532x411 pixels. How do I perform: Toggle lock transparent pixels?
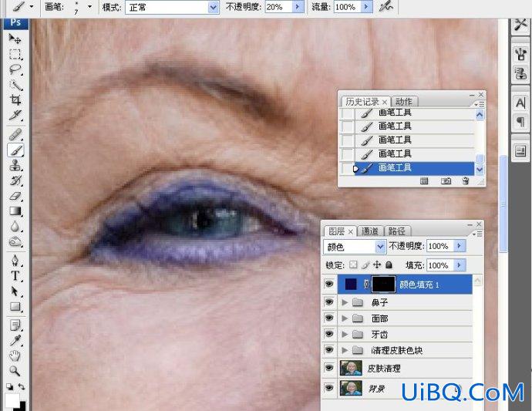(353, 264)
